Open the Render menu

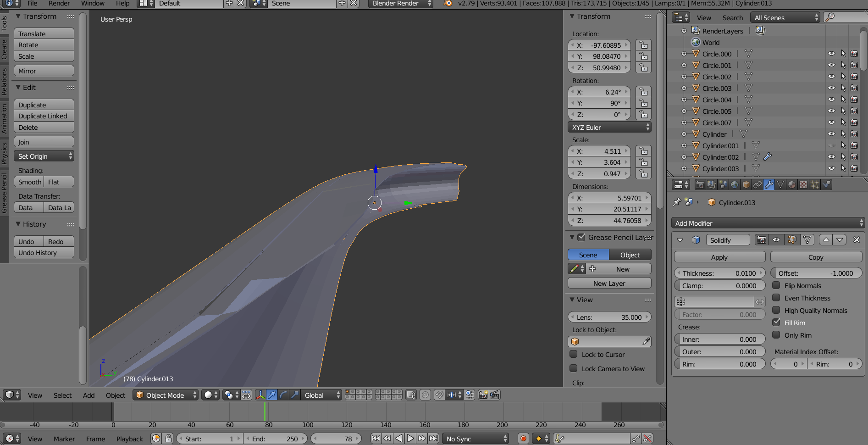(59, 3)
